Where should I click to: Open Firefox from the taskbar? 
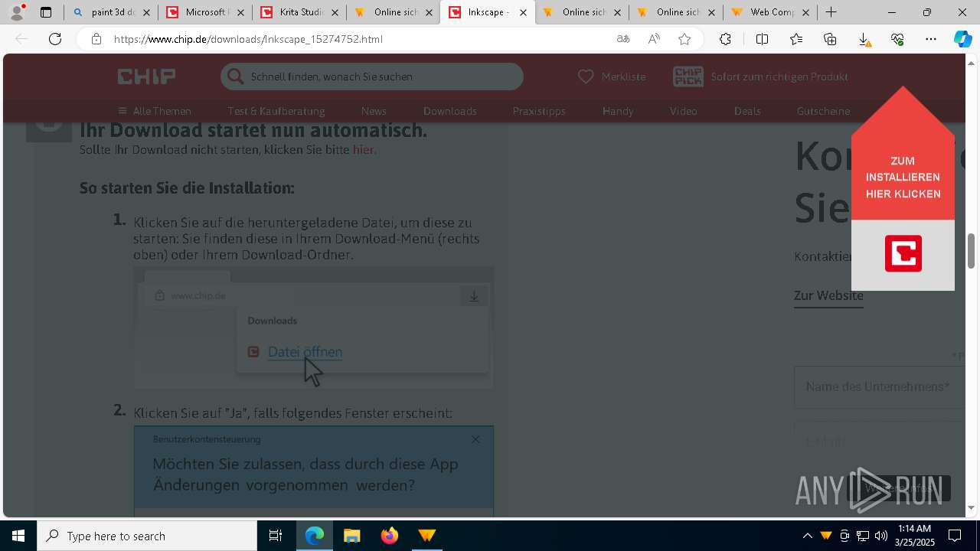click(x=389, y=536)
